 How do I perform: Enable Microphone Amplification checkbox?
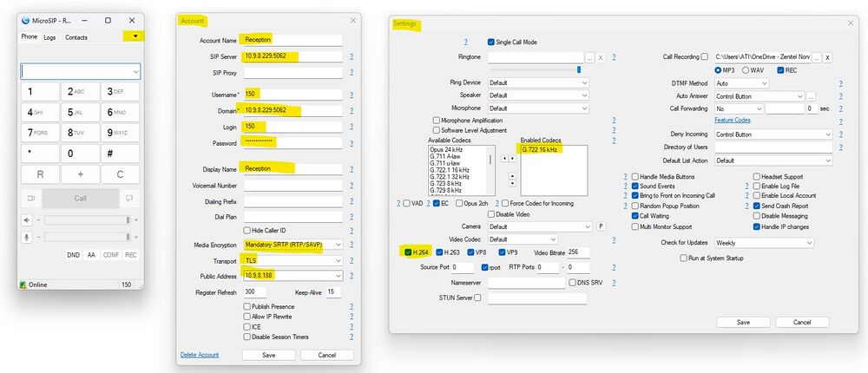[x=437, y=120]
